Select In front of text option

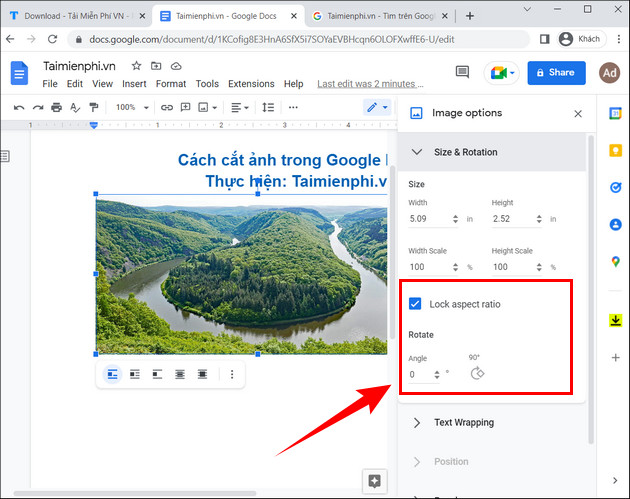(202, 374)
